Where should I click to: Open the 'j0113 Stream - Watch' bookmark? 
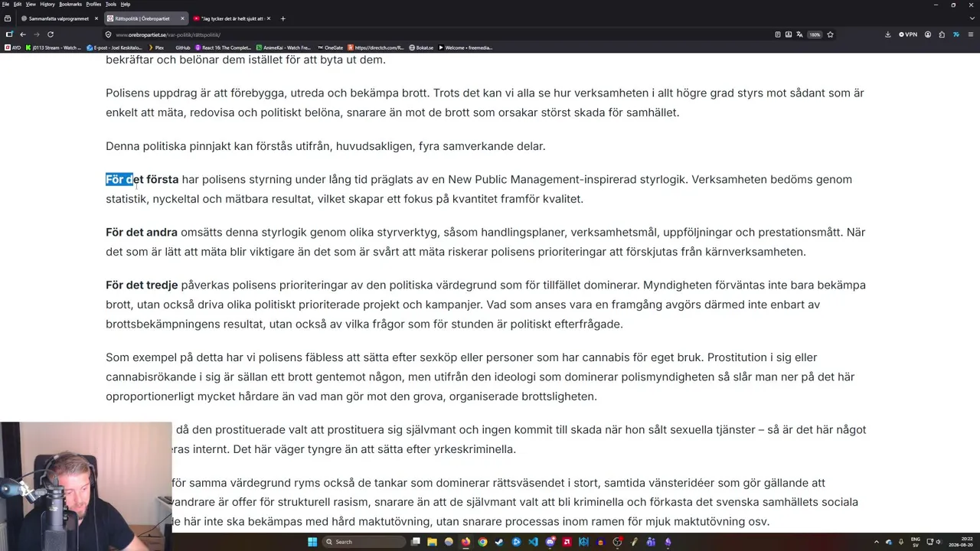(54, 47)
